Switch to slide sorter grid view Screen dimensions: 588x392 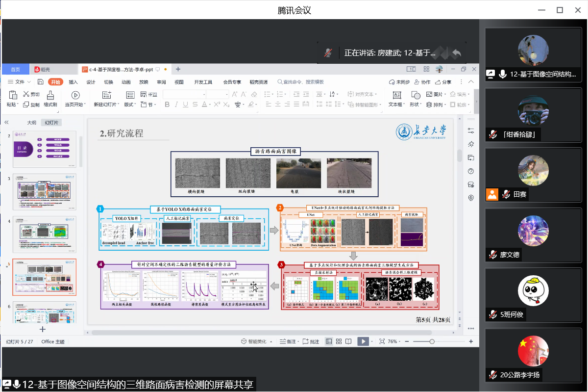338,341
